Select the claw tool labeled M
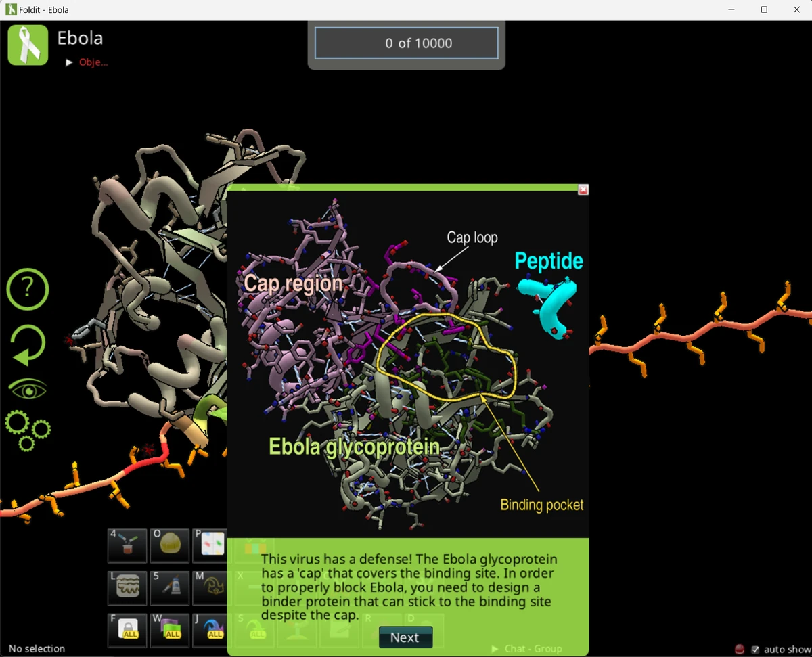The height and width of the screenshot is (657, 812). tap(211, 587)
